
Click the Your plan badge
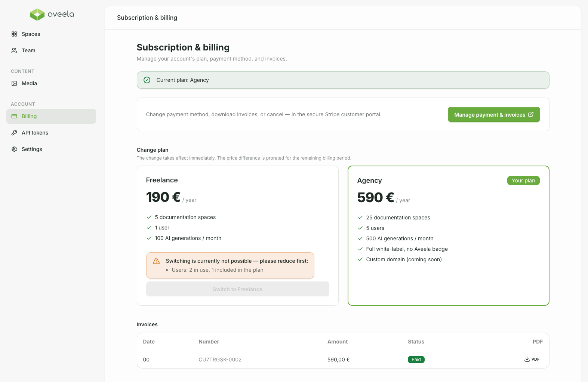(523, 181)
